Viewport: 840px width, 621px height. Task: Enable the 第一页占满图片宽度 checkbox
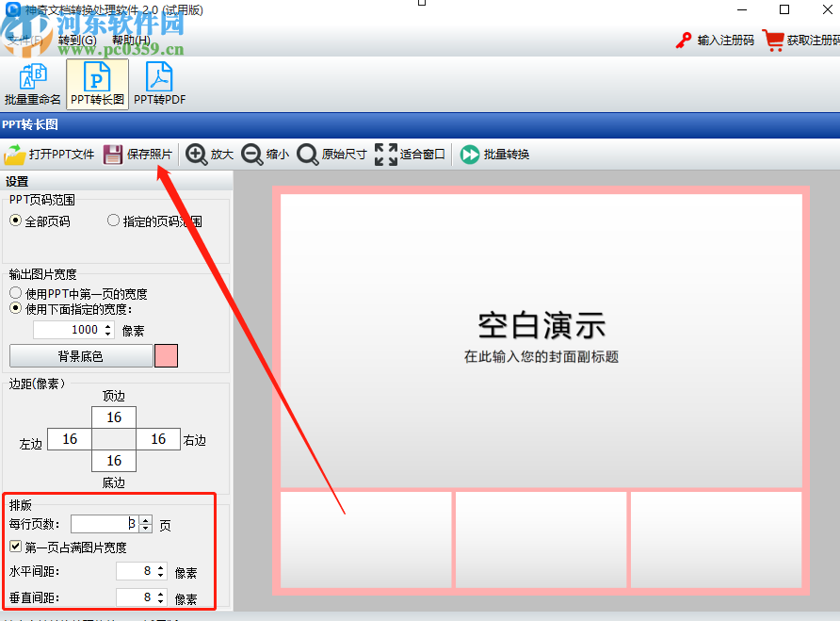click(x=15, y=546)
